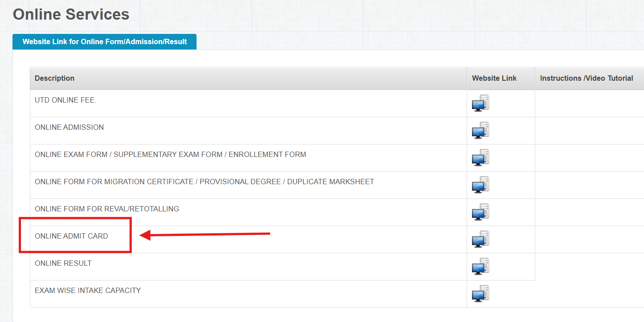This screenshot has height=322, width=644.
Task: Open the Reval/Retotalling form website icon
Action: click(480, 212)
